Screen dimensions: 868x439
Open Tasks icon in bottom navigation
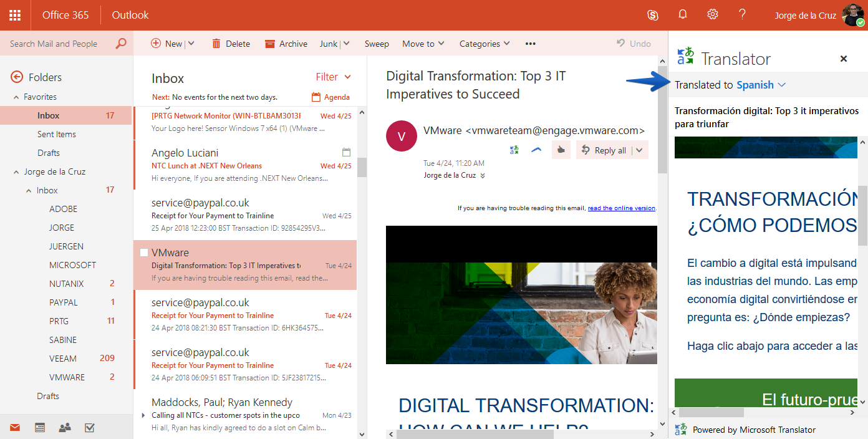[x=89, y=428]
